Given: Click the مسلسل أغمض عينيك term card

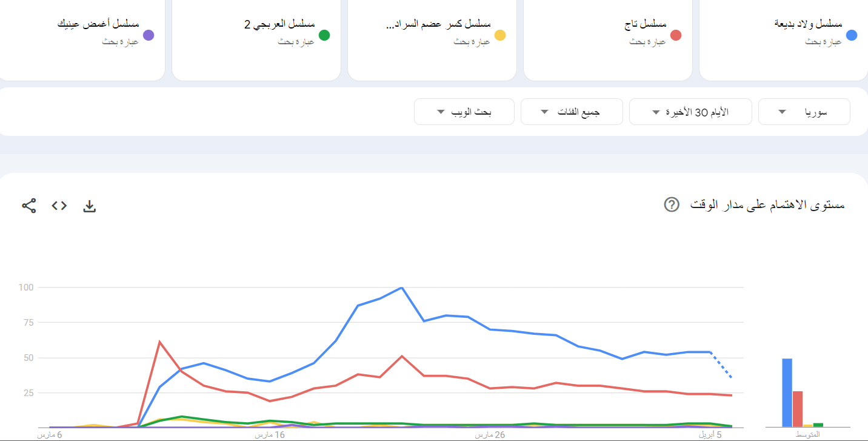Looking at the screenshot, I should pyautogui.click(x=81, y=40).
